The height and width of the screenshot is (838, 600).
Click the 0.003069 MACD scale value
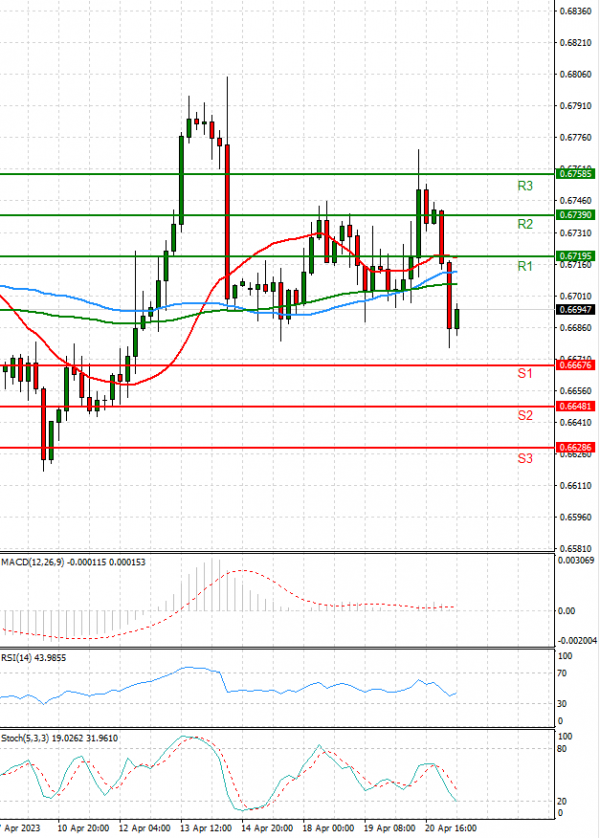[575, 560]
